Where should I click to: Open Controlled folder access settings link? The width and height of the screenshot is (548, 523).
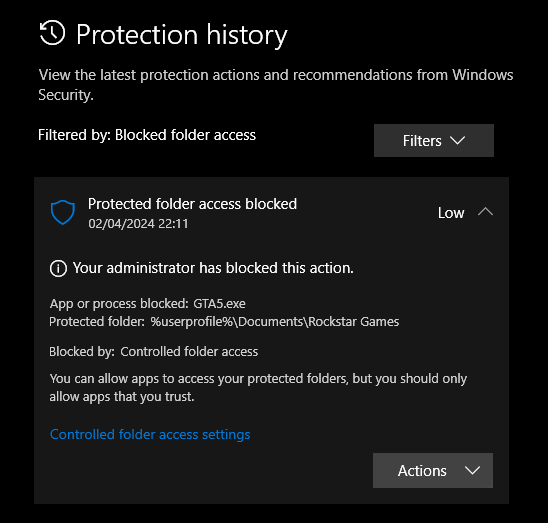click(150, 435)
